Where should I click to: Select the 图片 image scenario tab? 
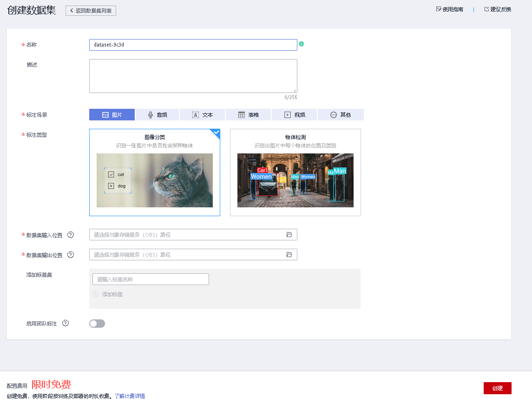[112, 115]
